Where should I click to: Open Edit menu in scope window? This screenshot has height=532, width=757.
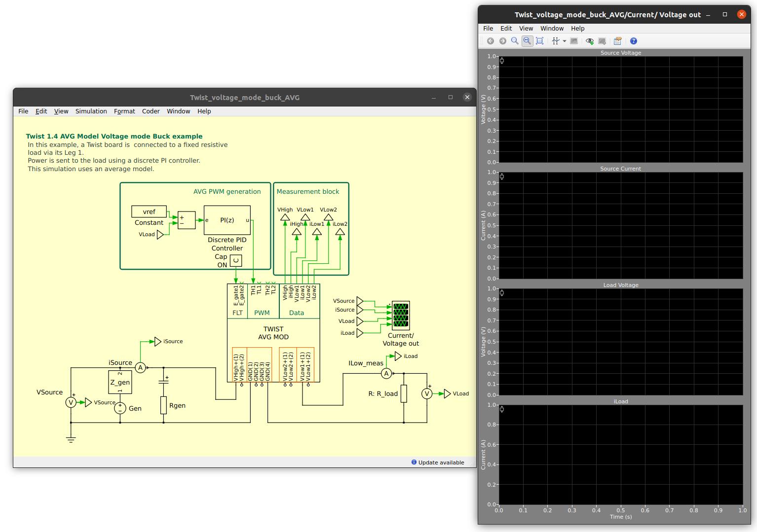(506, 29)
